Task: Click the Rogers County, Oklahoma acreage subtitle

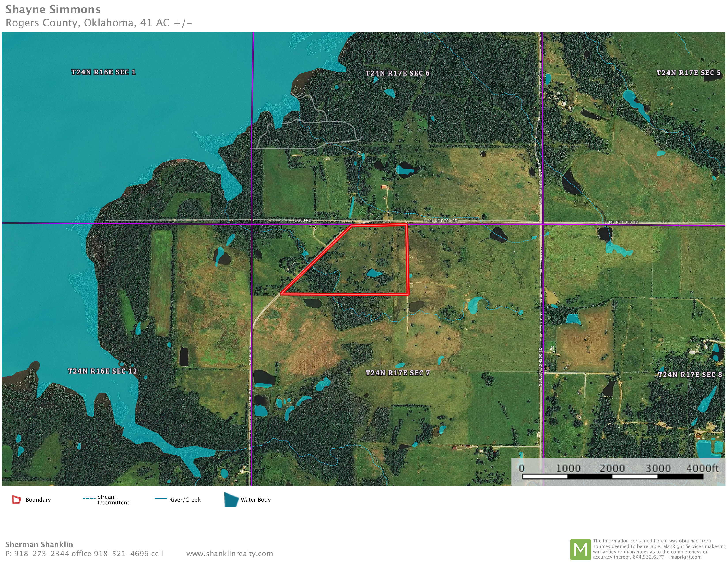Action: pos(99,23)
